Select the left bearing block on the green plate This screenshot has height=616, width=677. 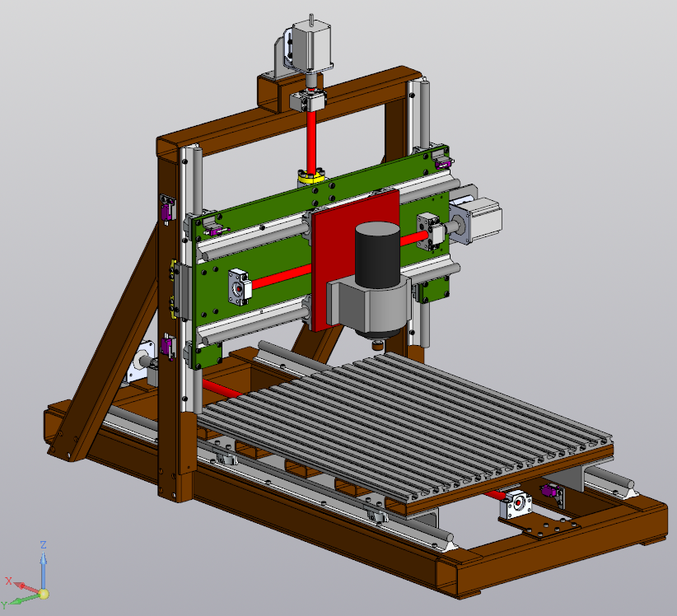(240, 286)
